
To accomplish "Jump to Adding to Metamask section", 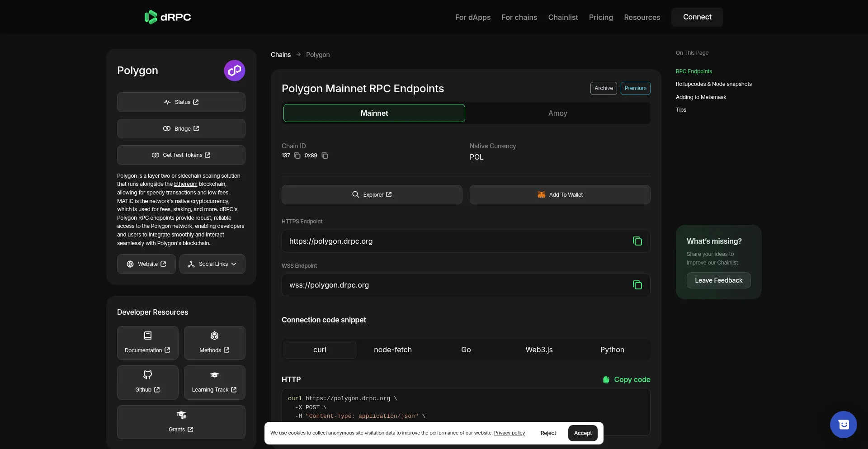I will [x=701, y=97].
